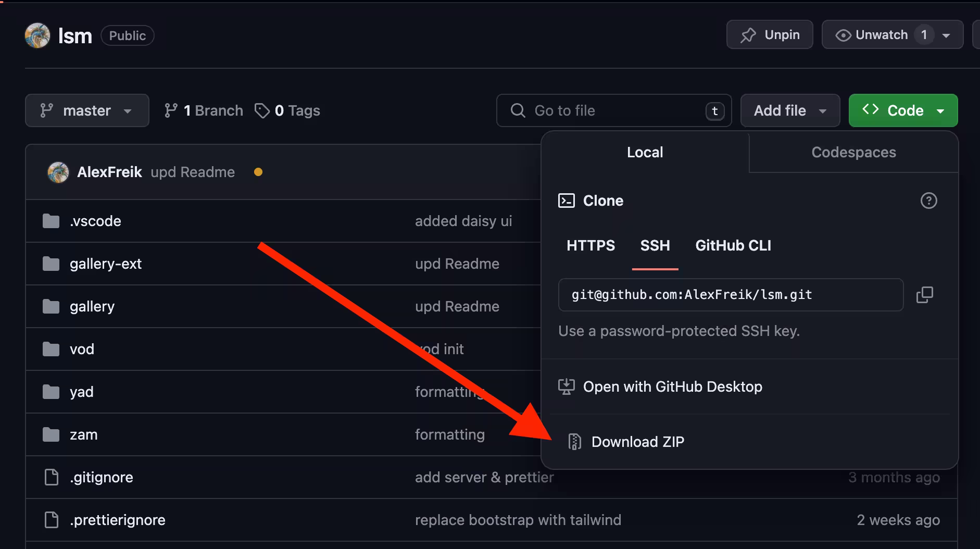This screenshot has width=980, height=549.
Task: Click the AlexFreik commit author avatar
Action: click(x=58, y=172)
